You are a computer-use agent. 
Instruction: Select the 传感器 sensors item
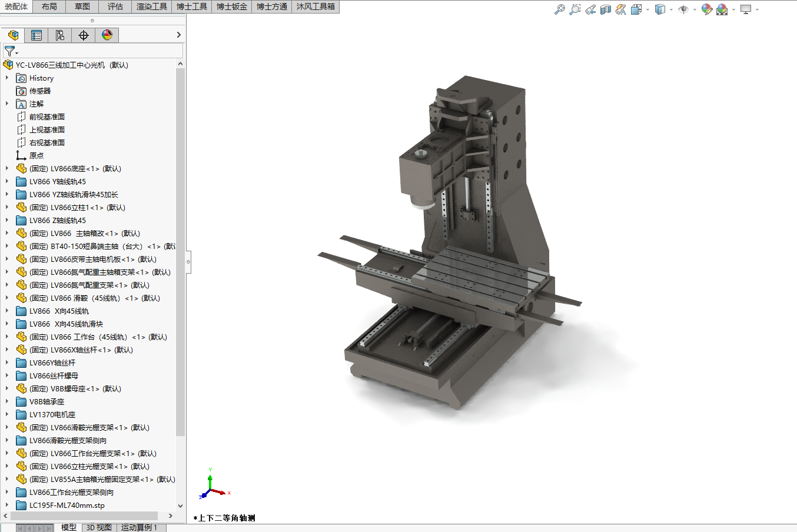pos(40,91)
